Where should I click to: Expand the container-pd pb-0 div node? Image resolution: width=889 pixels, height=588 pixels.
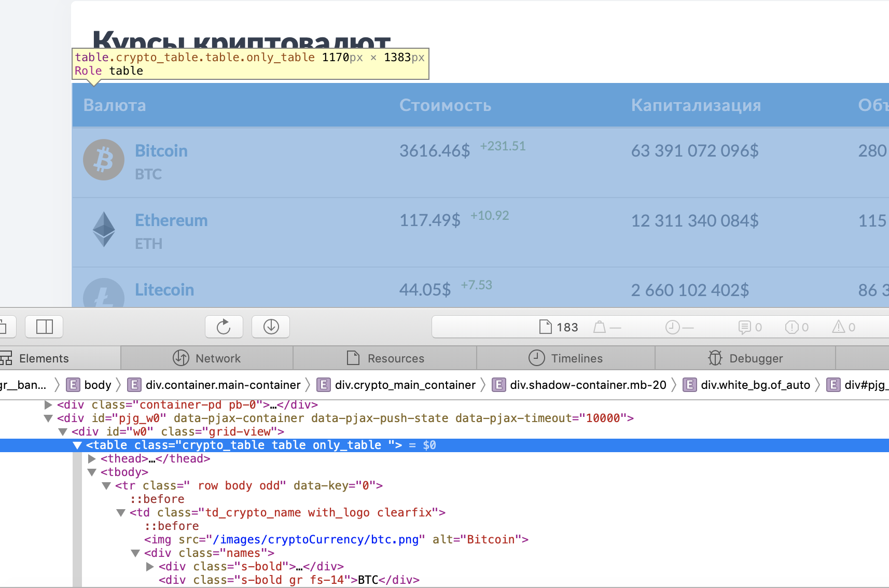pyautogui.click(x=48, y=404)
